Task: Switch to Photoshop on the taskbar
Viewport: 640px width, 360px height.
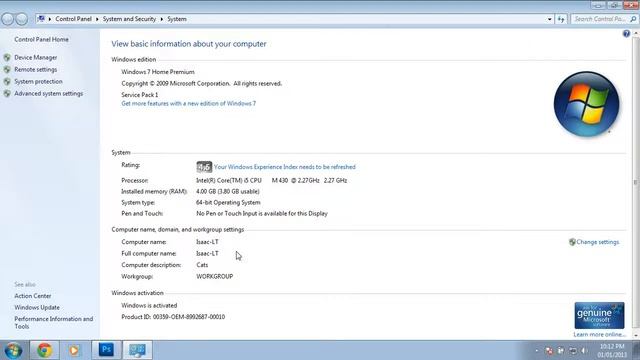Action: click(106, 350)
